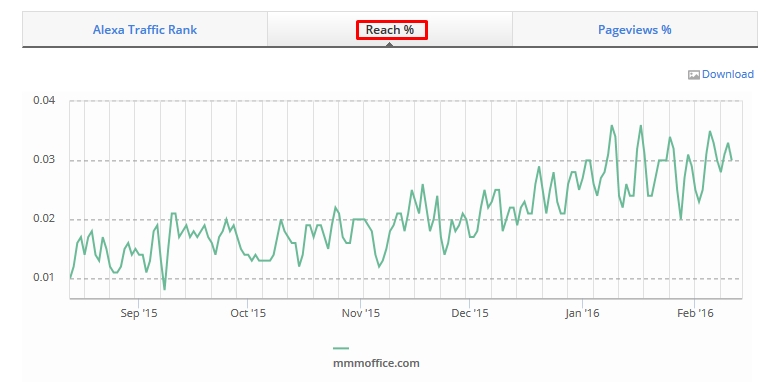Click the green legend line swatch
The height and width of the screenshot is (382, 768).
tap(341, 348)
